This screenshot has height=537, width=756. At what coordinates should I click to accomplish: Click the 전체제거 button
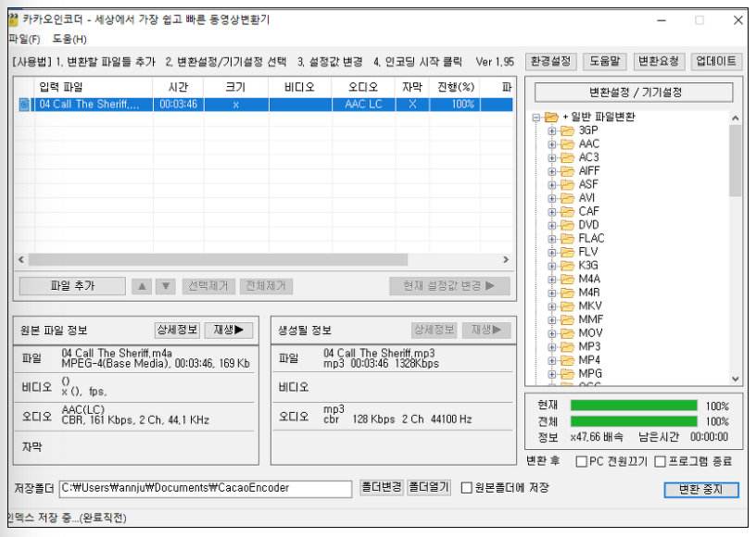point(266,286)
